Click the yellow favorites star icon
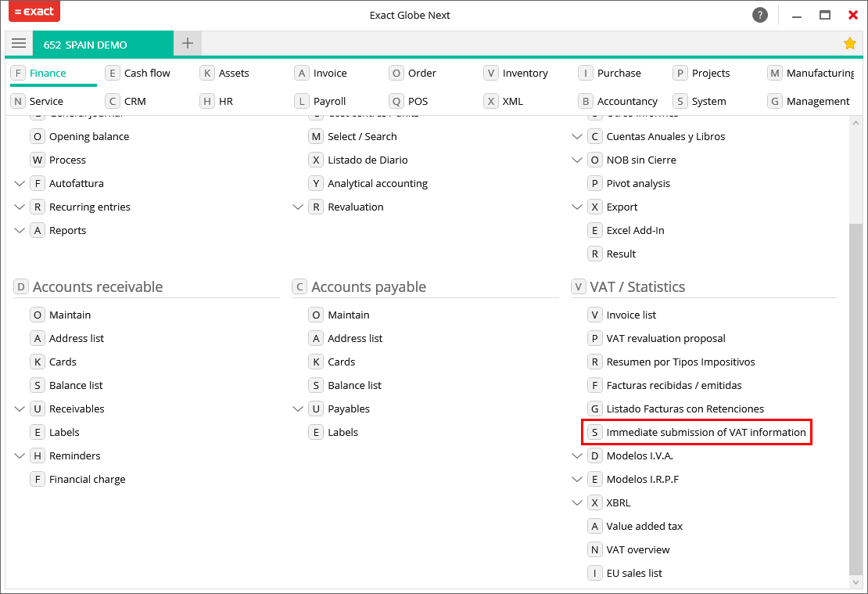Viewport: 868px width, 594px height. pos(850,44)
